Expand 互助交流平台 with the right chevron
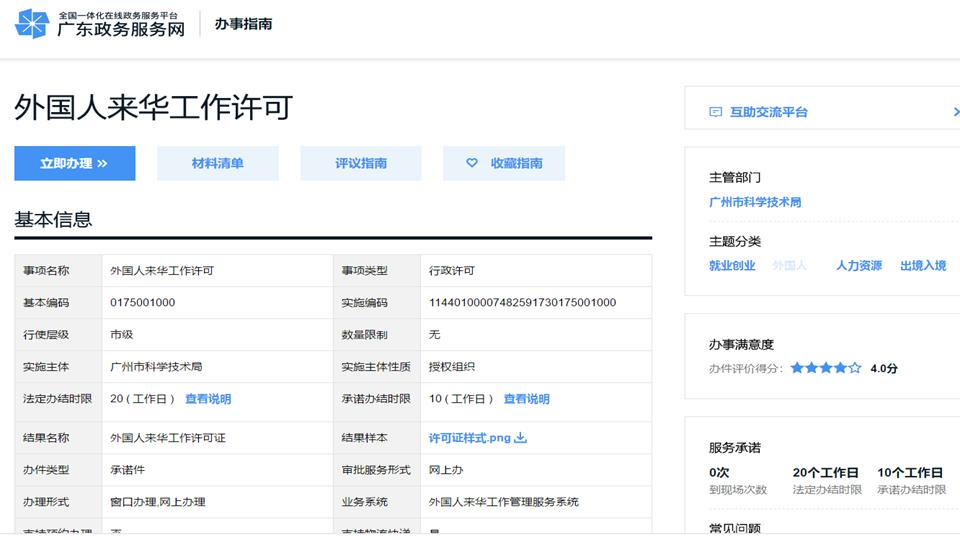 tap(955, 112)
